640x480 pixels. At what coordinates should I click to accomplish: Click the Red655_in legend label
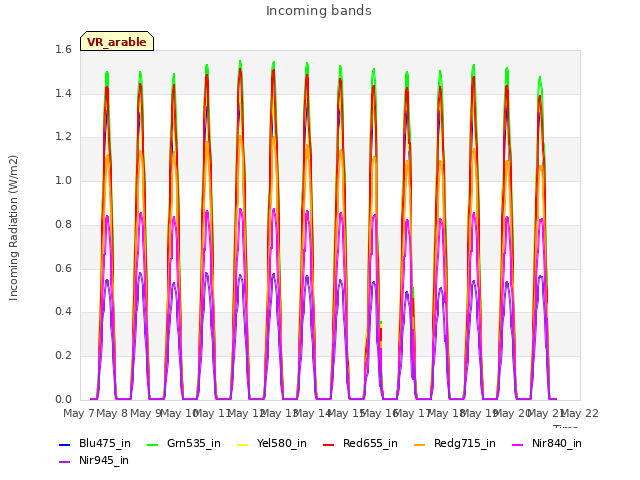click(370, 443)
